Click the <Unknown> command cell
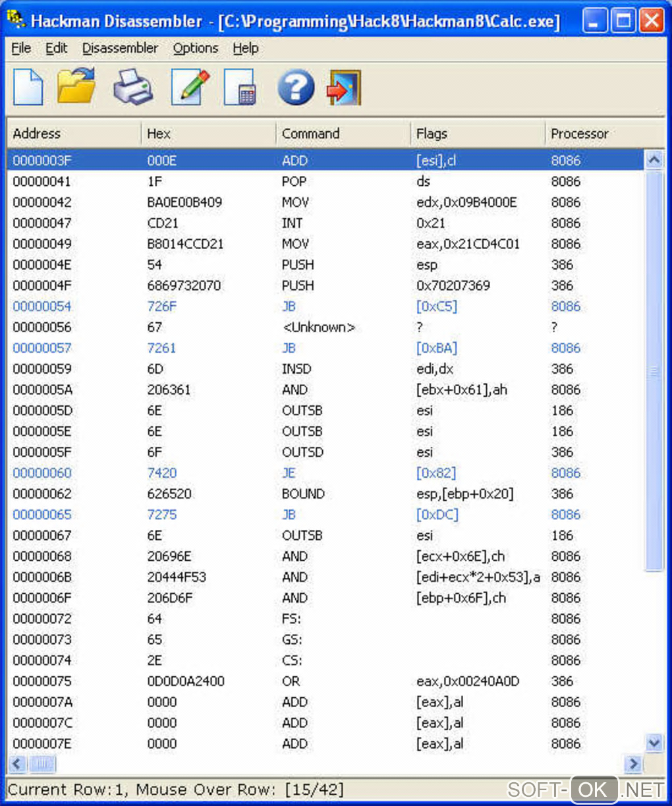Viewport: 672px width, 806px height. [x=319, y=328]
